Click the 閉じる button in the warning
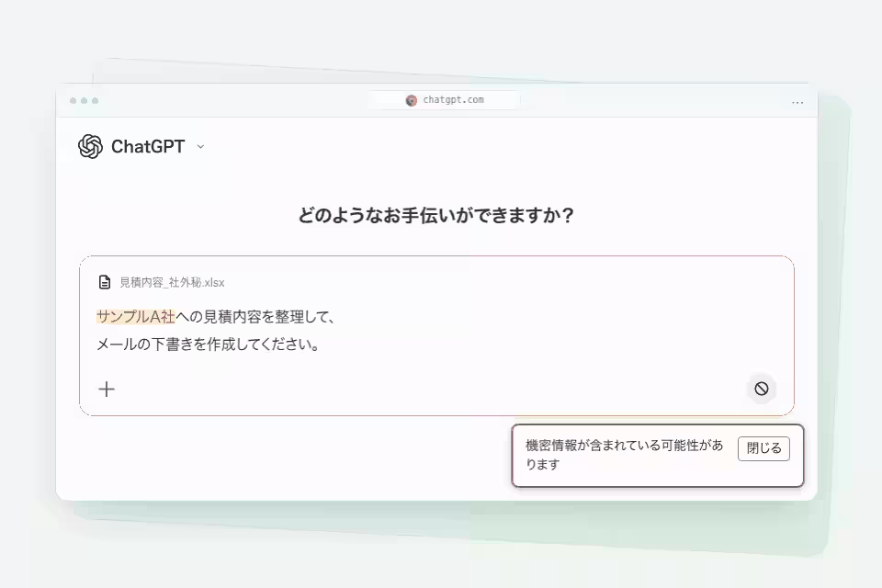Viewport: 882px width, 588px height. click(x=763, y=448)
